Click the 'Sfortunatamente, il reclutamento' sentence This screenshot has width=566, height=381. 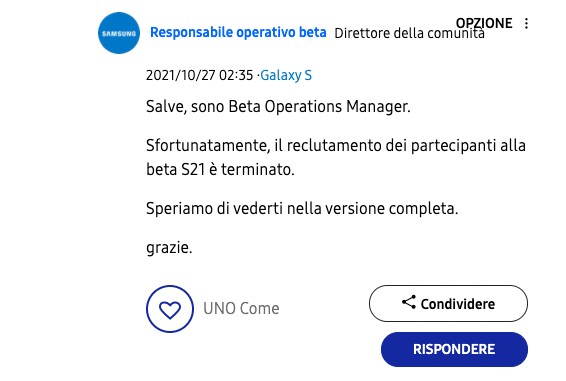336,146
